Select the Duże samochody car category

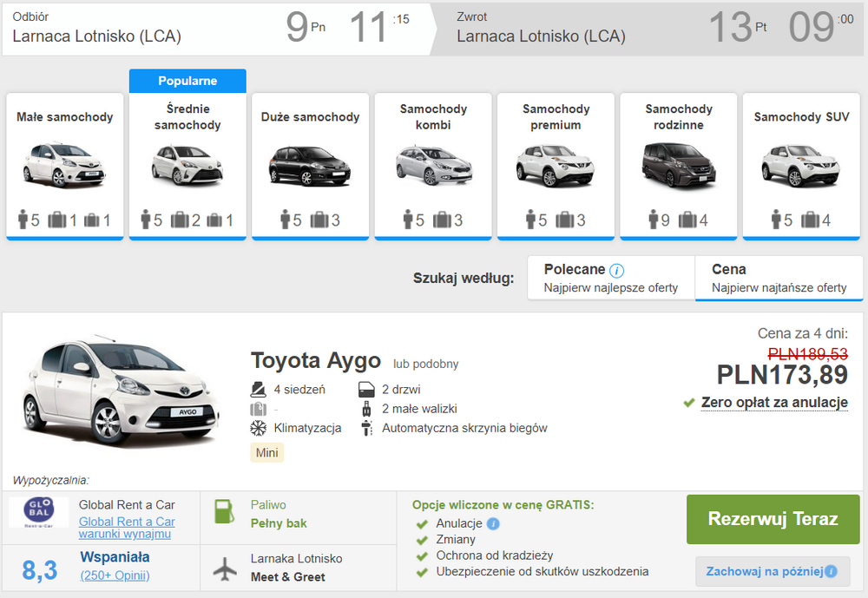pos(311,166)
